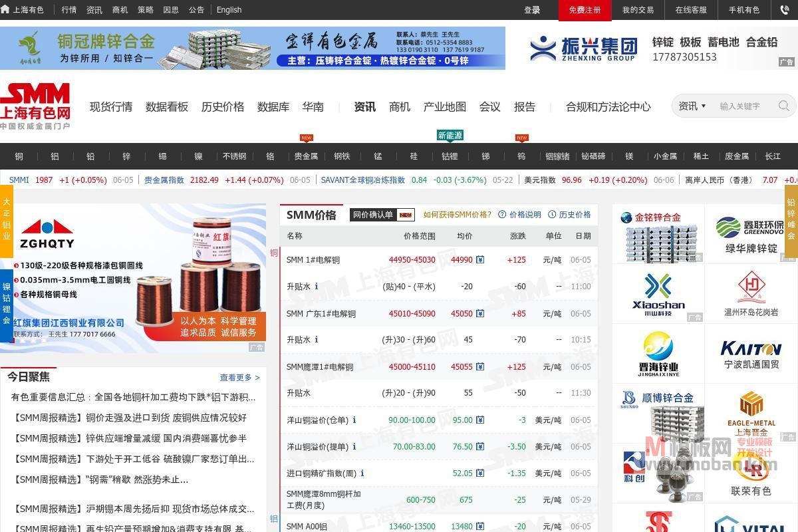Viewport: 798px width, 532px height.
Task: Click the search magnifier icon
Action: click(x=784, y=106)
